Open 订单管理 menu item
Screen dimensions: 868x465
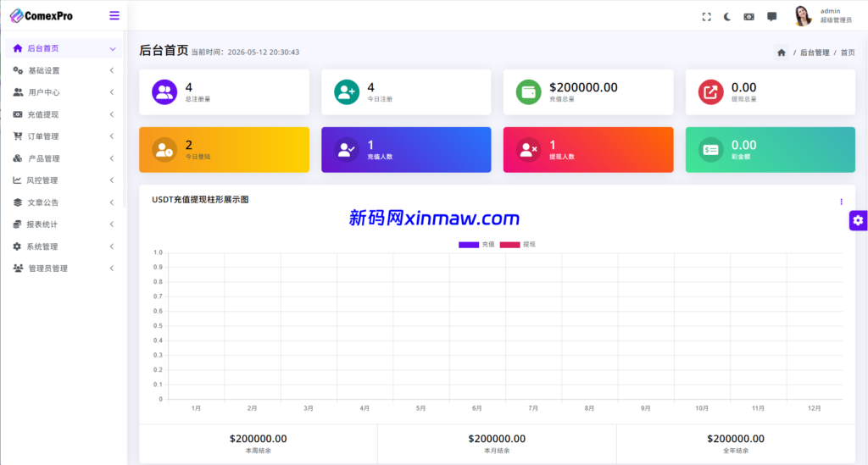[64, 136]
